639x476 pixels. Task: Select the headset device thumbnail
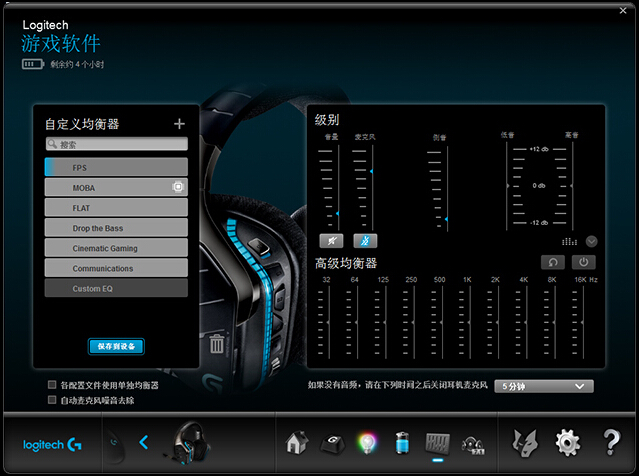(188, 443)
